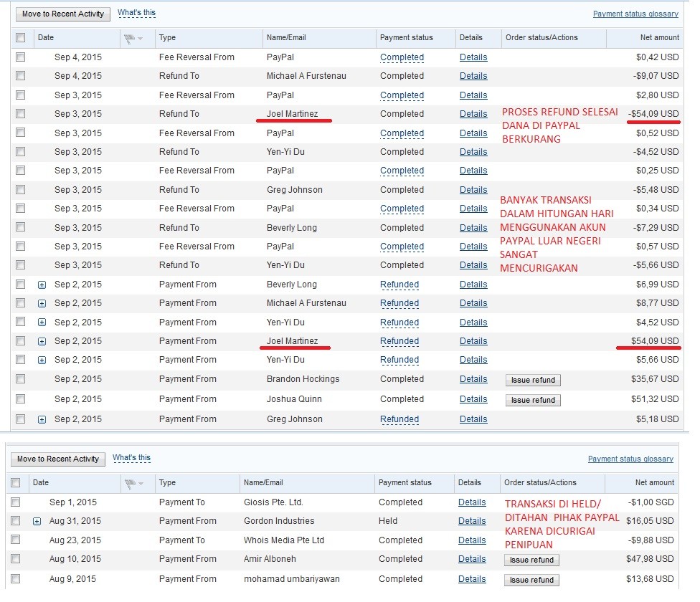Image resolution: width=700 pixels, height=602 pixels.
Task: Open the top Payment status glossary link
Action: pyautogui.click(x=635, y=14)
